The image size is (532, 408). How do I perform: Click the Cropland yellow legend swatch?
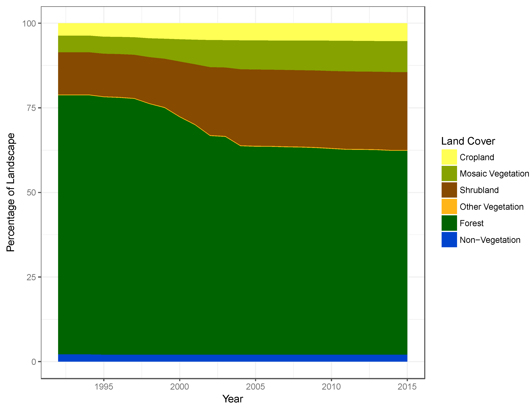tap(449, 157)
